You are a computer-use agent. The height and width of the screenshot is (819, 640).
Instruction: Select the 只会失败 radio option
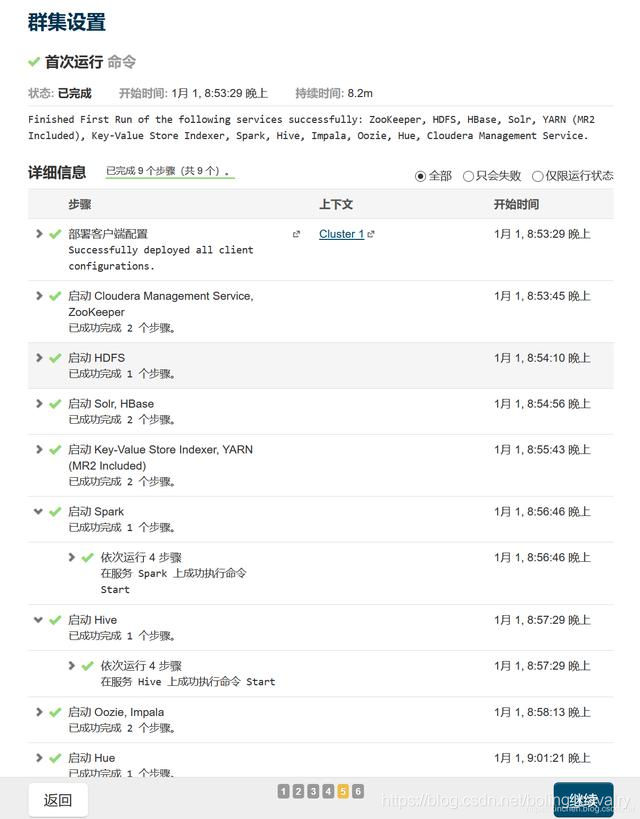[x=468, y=177]
